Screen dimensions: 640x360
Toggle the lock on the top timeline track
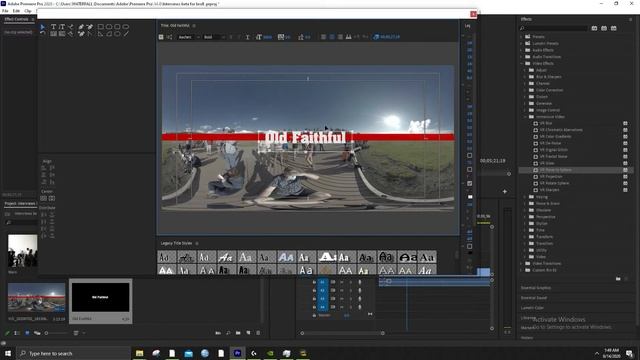pos(314,282)
